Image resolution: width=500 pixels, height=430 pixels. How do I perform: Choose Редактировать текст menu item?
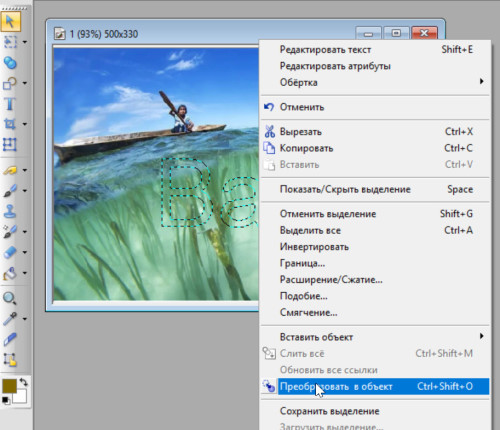click(x=375, y=50)
